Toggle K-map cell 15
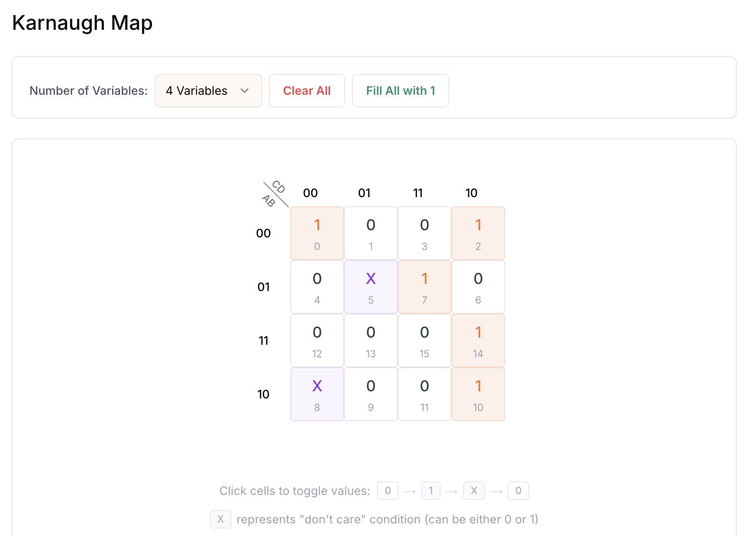This screenshot has width=756, height=536. (x=424, y=341)
